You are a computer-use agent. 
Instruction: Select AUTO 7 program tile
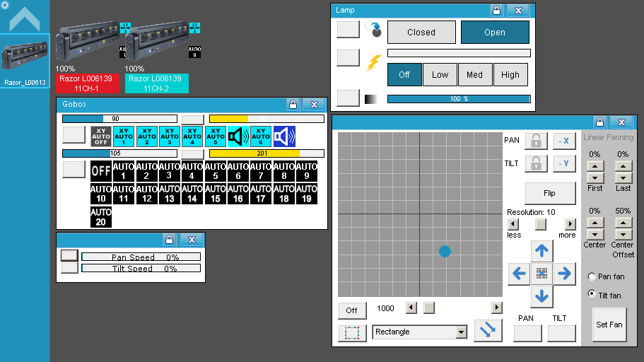(x=261, y=171)
